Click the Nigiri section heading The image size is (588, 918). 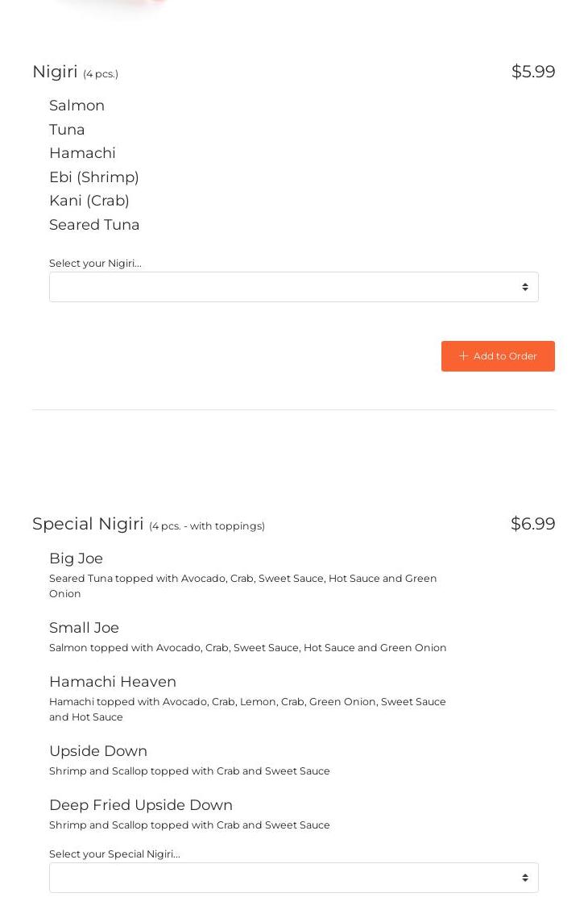(56, 72)
